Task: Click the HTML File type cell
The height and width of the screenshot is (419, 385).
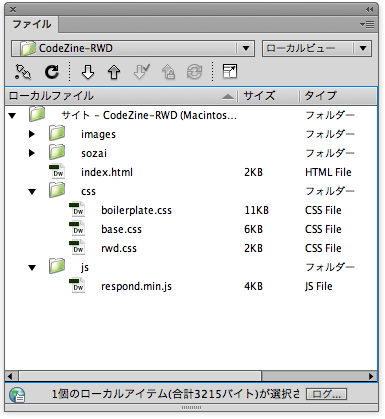Action: 328,172
